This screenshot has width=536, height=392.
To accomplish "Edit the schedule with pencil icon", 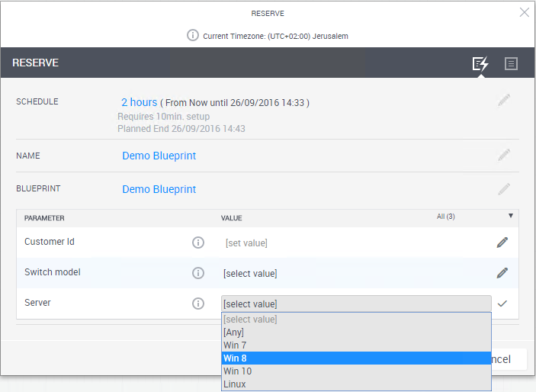I will coord(503,100).
